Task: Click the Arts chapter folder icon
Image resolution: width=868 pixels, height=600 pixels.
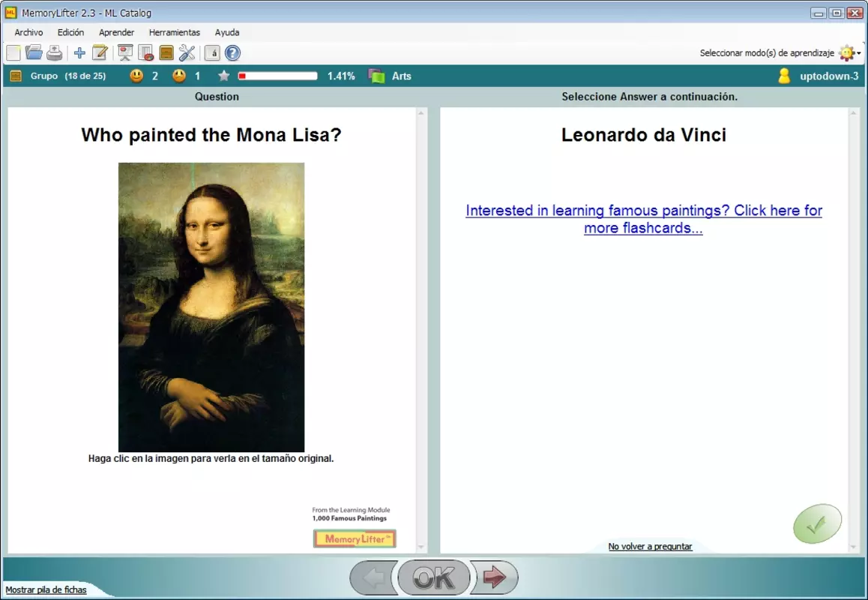Action: coord(377,76)
